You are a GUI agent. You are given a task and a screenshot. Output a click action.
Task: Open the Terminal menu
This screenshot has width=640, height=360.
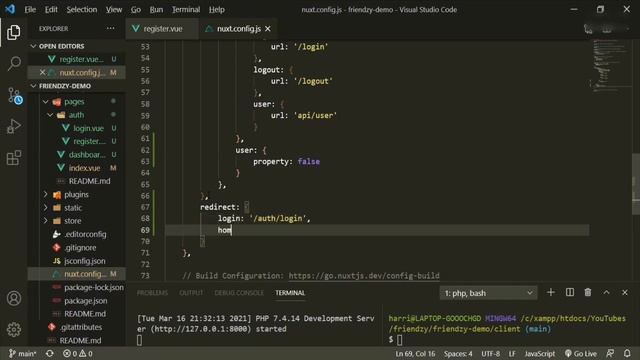point(186,9)
